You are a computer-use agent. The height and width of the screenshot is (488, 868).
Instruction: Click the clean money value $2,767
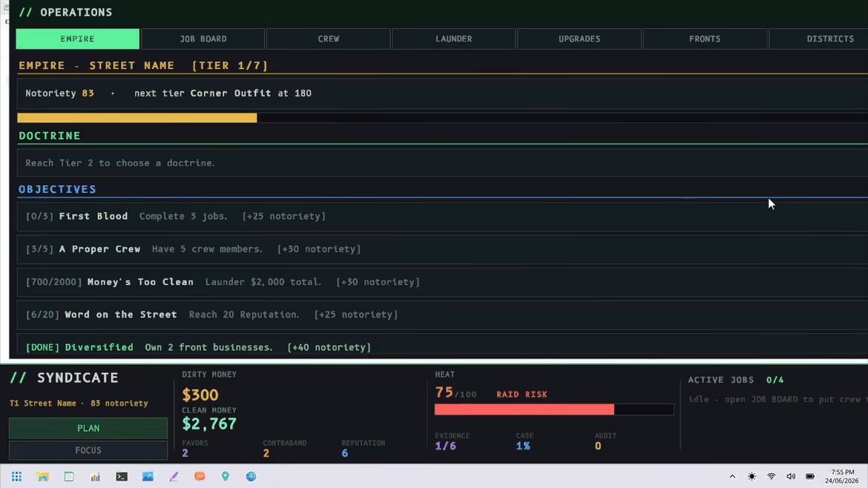tap(209, 423)
